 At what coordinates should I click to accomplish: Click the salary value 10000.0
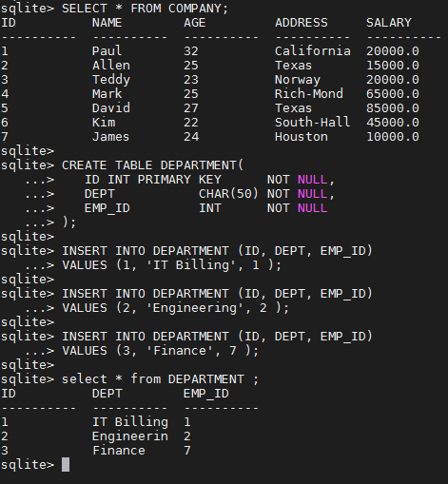393,137
